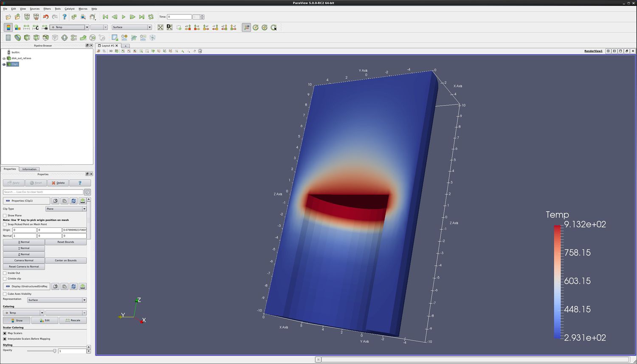
Task: Open the Filters menu
Action: tap(47, 8)
